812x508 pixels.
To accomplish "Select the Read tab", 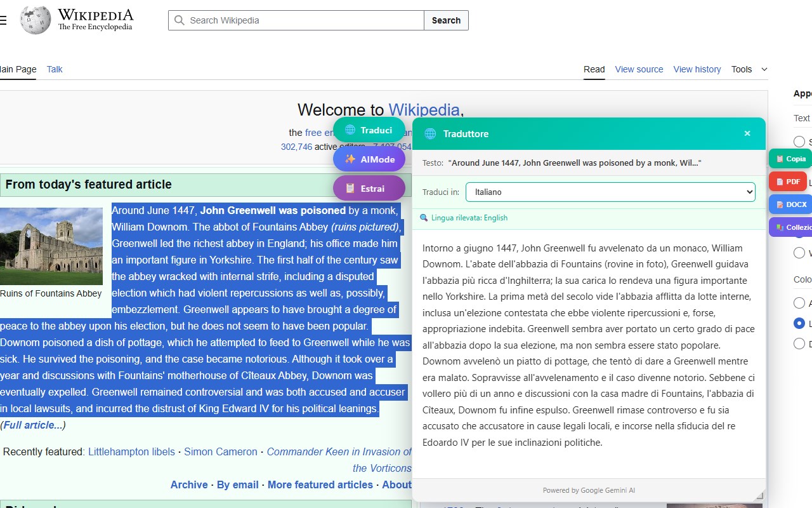I will coord(594,69).
